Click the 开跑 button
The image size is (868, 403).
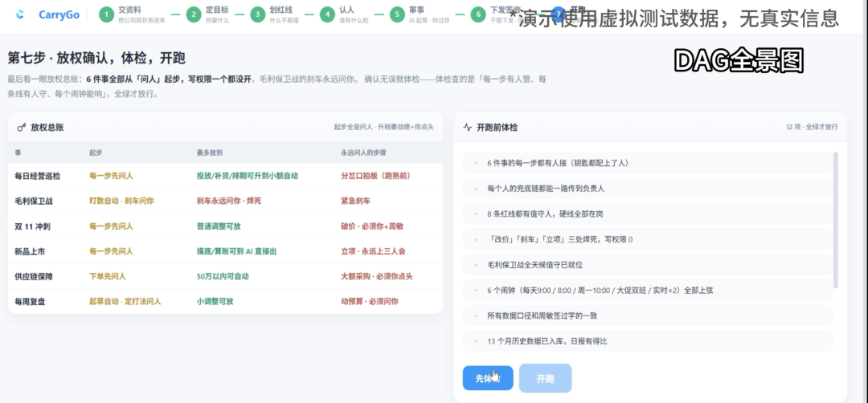(545, 378)
